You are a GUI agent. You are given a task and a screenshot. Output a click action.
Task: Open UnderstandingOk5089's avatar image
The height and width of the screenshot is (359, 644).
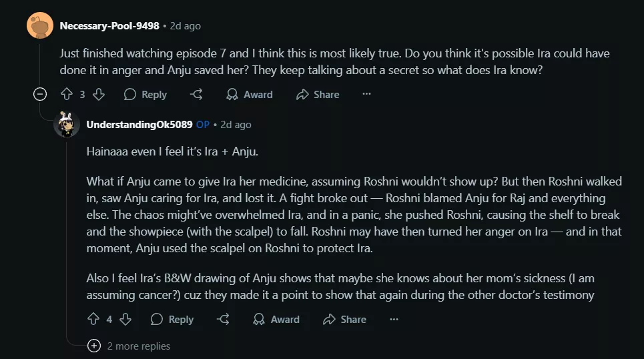67,125
